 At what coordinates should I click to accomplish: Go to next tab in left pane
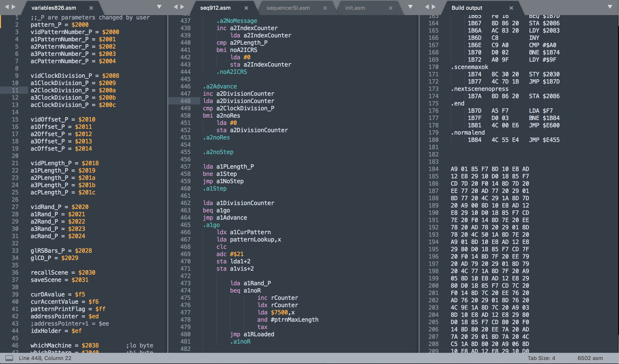(14, 7)
